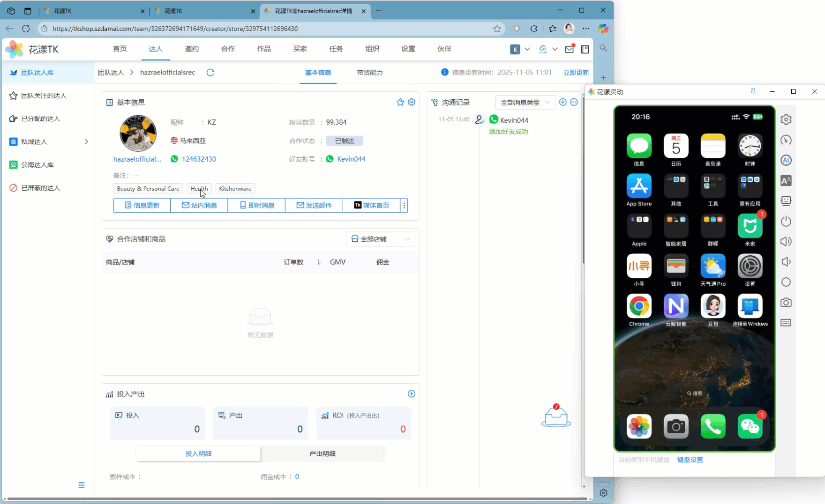Viewport: 825px width, 504px height.
Task: Click the phone screenshot camera icon in sidebar
Action: coord(786,303)
